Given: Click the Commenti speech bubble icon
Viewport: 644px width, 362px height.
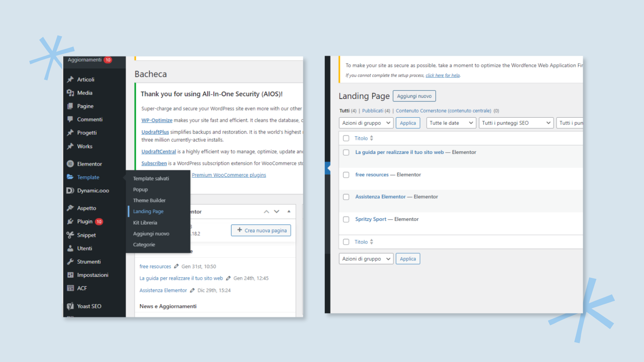Looking at the screenshot, I should pos(70,119).
